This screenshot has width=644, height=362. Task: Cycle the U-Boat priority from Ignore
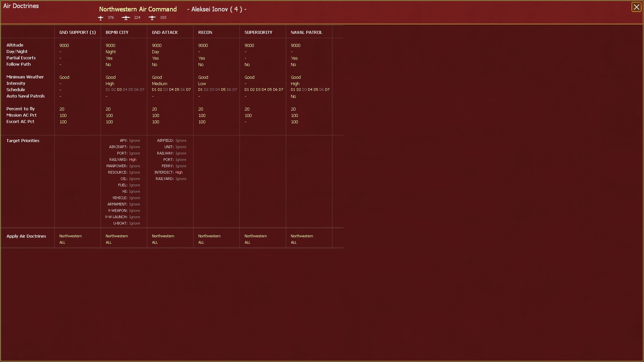point(135,223)
